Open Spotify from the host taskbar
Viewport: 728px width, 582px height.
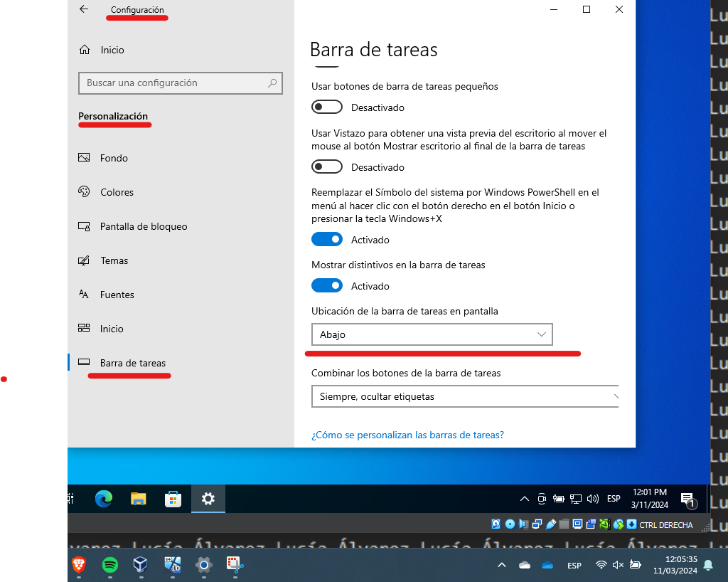[x=109, y=566]
